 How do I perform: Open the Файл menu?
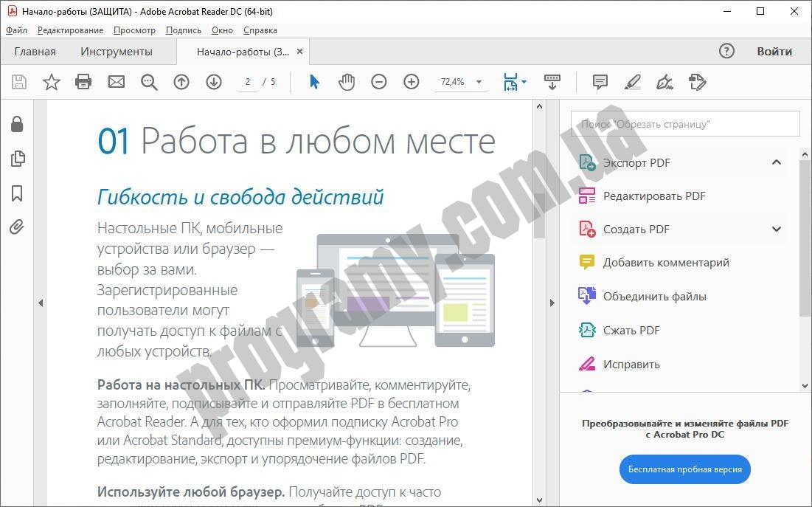pyautogui.click(x=16, y=30)
